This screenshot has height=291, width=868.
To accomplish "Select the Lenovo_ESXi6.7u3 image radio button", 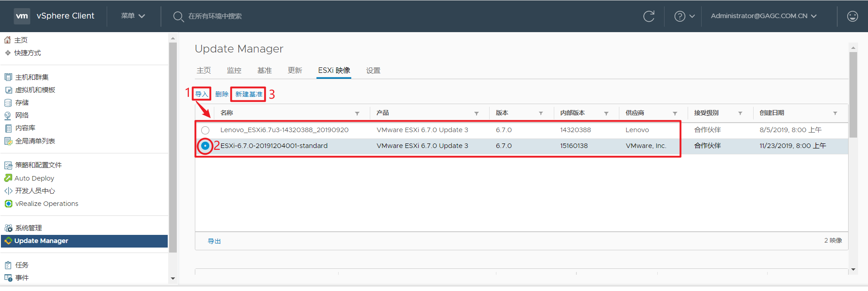I will [205, 130].
